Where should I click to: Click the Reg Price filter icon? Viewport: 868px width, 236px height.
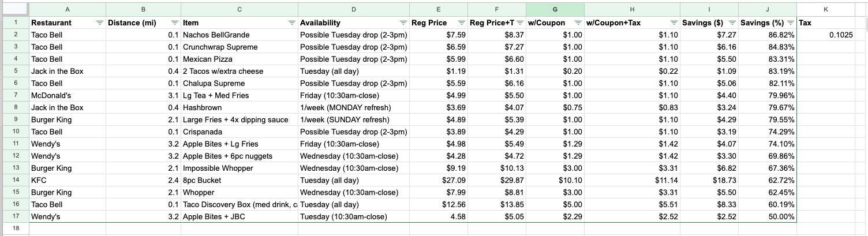(461, 23)
